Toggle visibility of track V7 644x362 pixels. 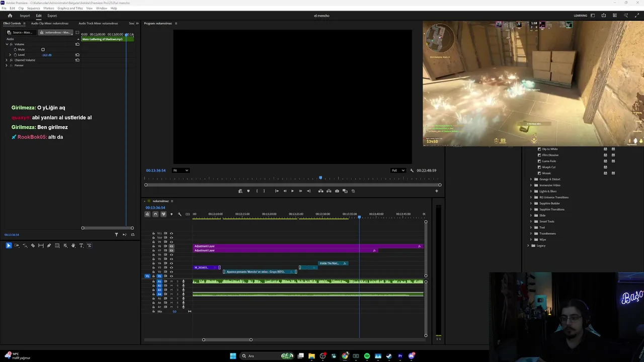(x=171, y=250)
